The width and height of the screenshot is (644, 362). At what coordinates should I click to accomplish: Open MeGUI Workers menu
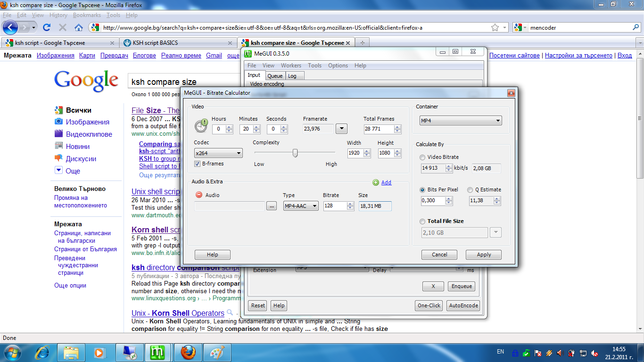[291, 66]
